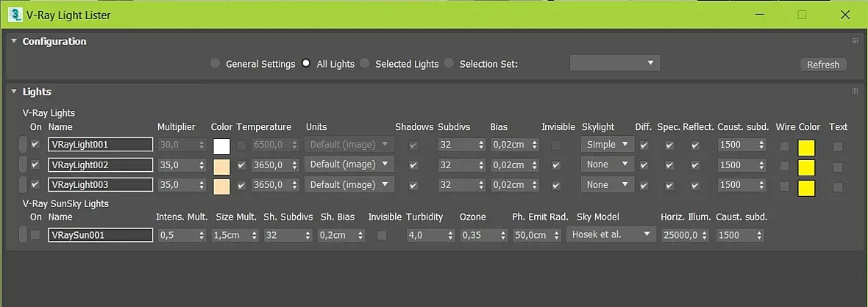Enable the VRaySun001 On checkbox

point(35,235)
